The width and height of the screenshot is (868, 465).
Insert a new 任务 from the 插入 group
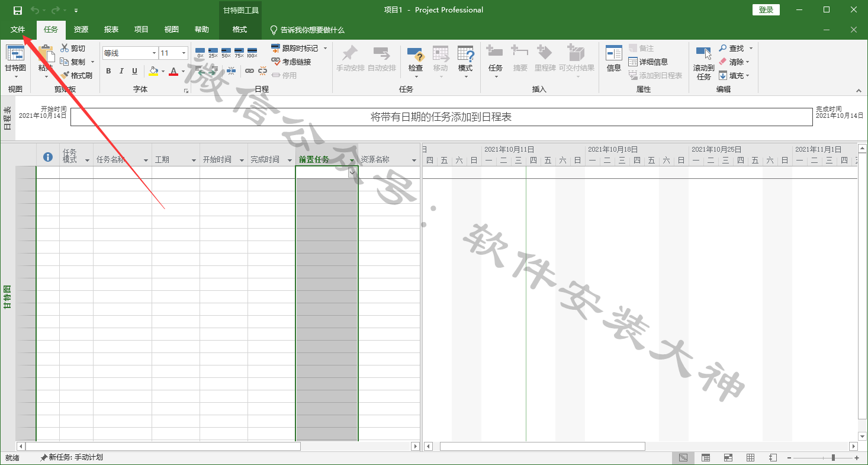[496, 62]
